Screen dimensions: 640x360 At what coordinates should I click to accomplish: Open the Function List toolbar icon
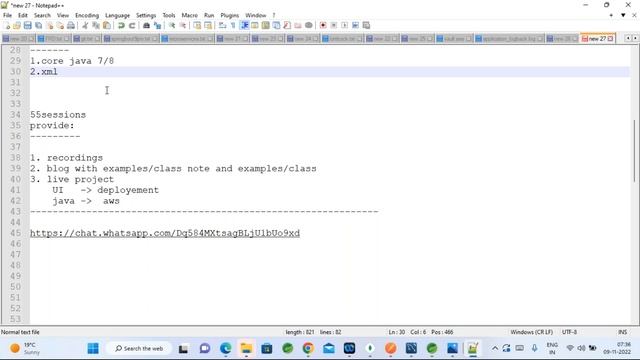(x=287, y=26)
